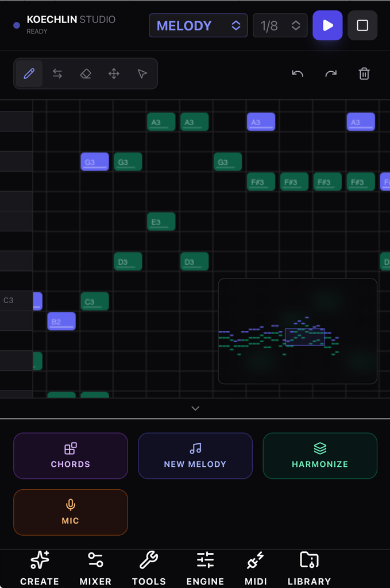
Task: Choose the move tool
Action: 114,73
